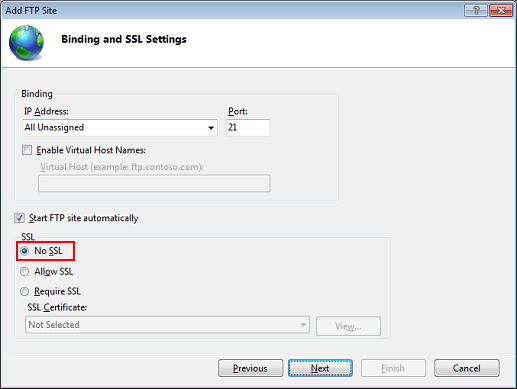Click the View certificate button
This screenshot has width=517, height=389.
[348, 326]
